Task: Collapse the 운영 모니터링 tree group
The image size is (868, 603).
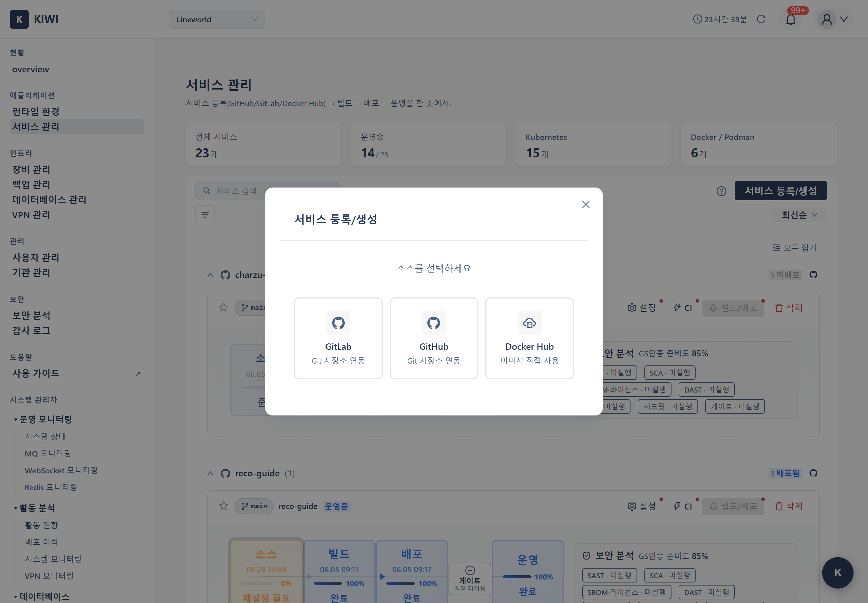Action: 15,419
